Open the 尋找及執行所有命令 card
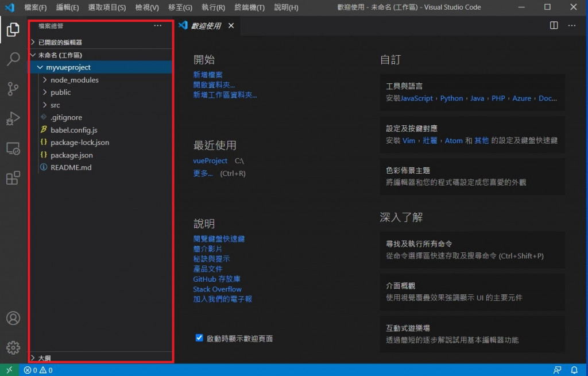This screenshot has width=588, height=376. click(473, 250)
